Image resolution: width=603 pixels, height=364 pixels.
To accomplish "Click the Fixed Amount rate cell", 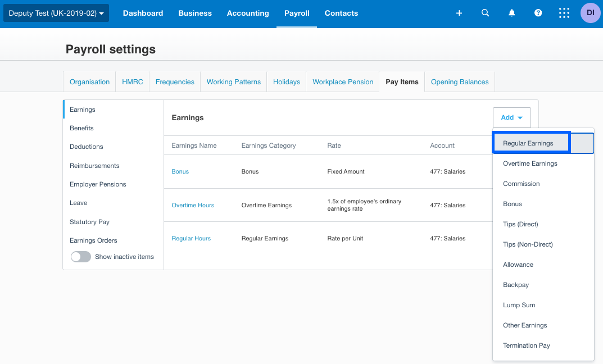I will click(346, 171).
